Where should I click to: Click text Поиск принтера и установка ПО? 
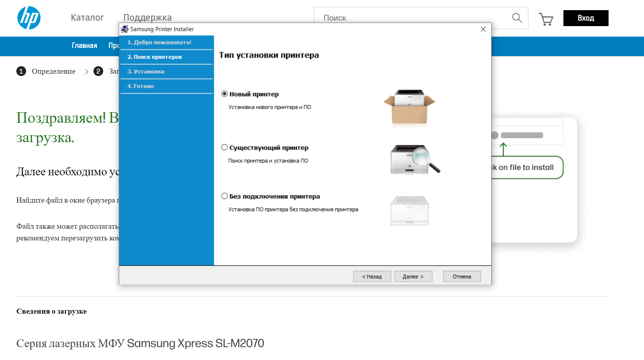pyautogui.click(x=268, y=161)
